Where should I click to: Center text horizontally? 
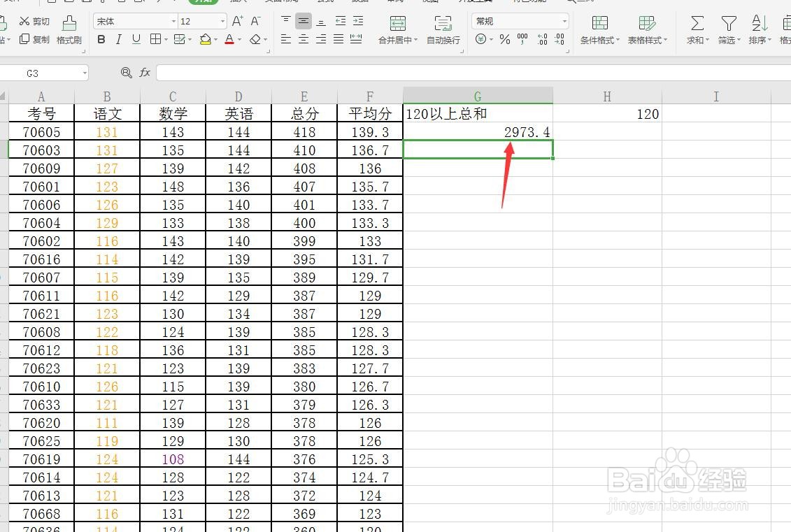click(x=304, y=39)
